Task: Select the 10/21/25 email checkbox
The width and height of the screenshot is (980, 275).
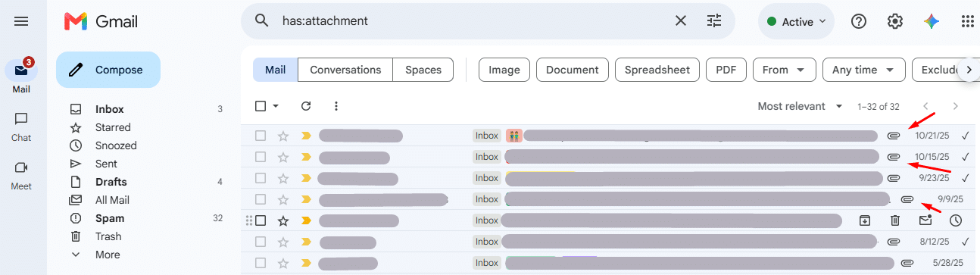Action: coord(261,136)
